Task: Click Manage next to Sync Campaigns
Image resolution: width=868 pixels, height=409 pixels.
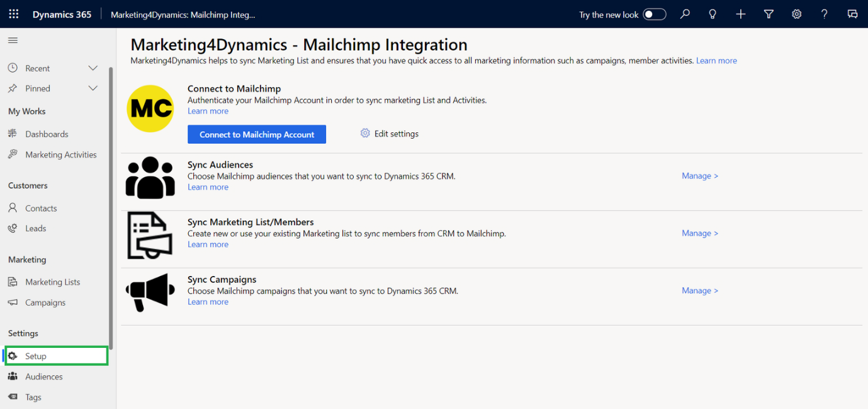Action: pyautogui.click(x=699, y=291)
